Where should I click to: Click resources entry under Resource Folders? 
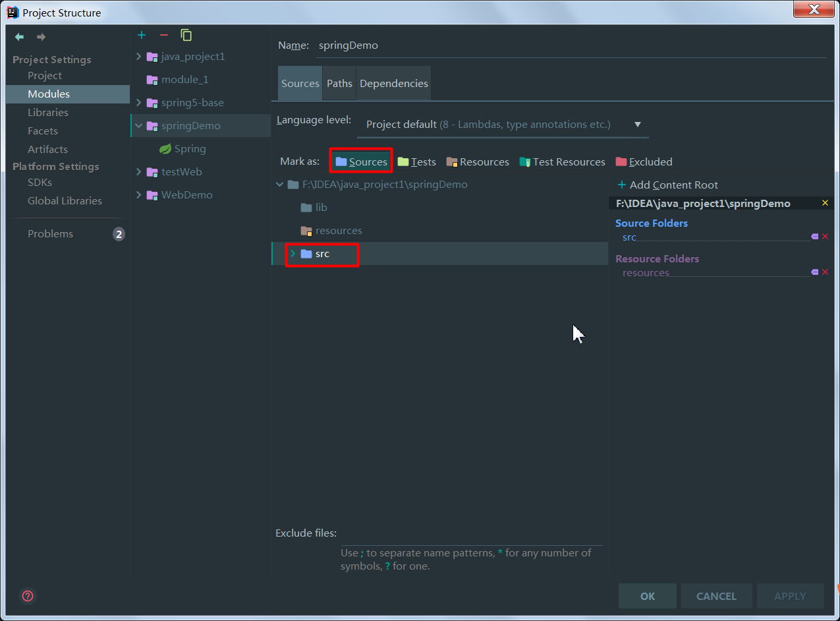646,273
